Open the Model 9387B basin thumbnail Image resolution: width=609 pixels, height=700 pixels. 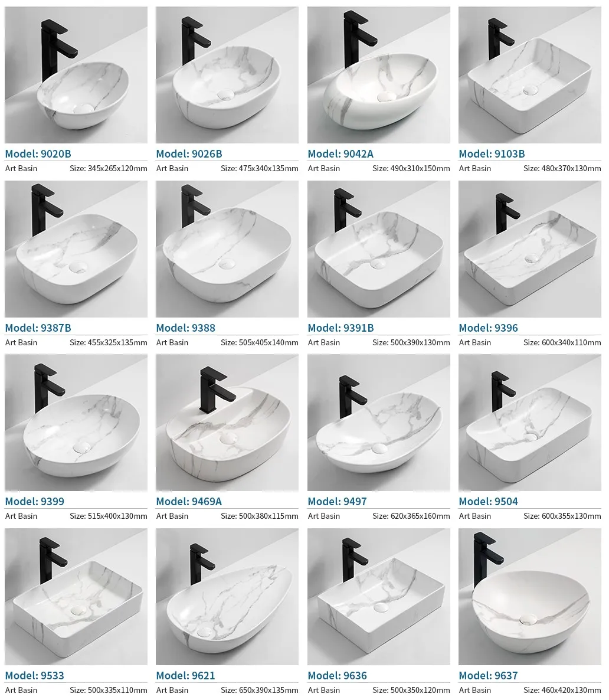point(76,248)
